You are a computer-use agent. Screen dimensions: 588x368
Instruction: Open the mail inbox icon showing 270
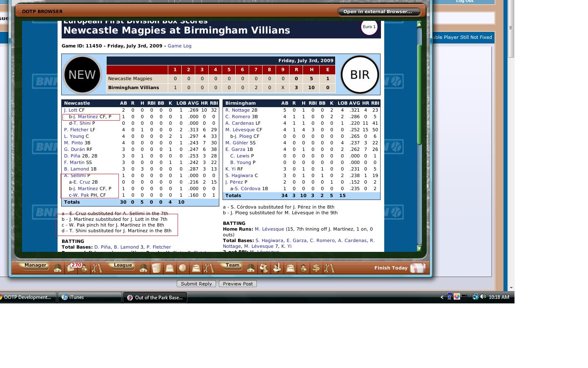pyautogui.click(x=71, y=268)
